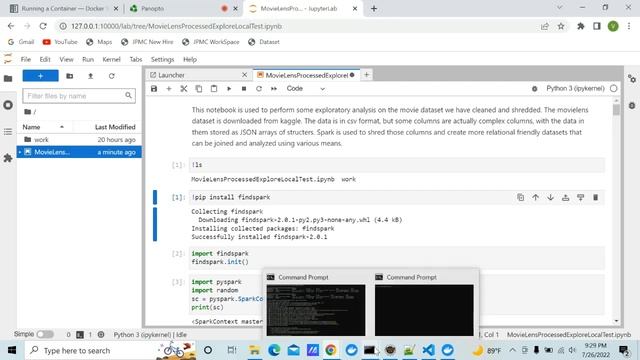
Task: Switch to Running a Container Docker browser tab
Action: (x=64, y=9)
